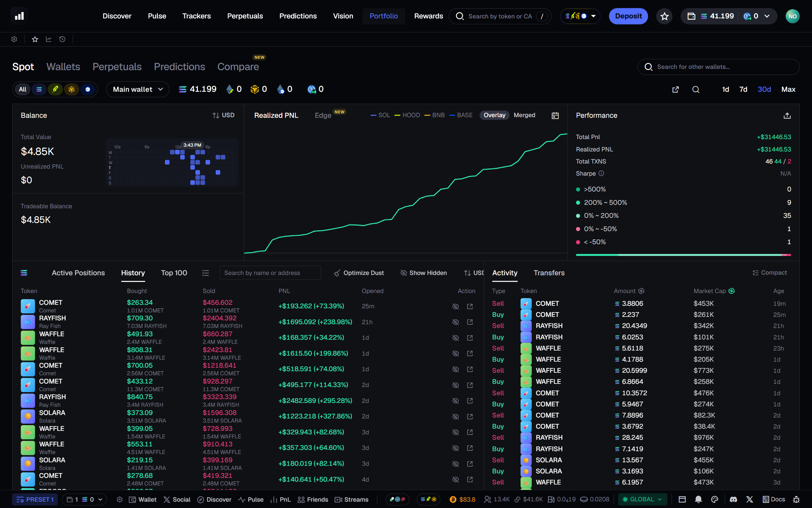Image resolution: width=812 pixels, height=508 pixels.
Task: Switch chart to Merged mode
Action: point(524,115)
